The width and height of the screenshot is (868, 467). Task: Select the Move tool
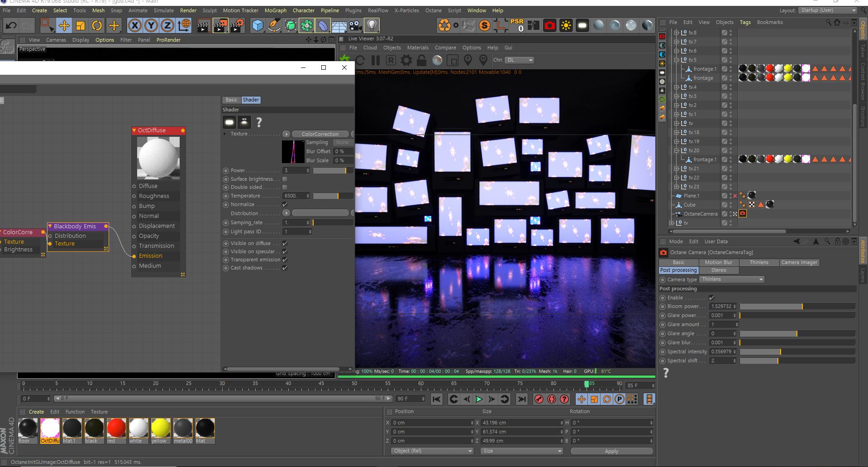[x=64, y=25]
